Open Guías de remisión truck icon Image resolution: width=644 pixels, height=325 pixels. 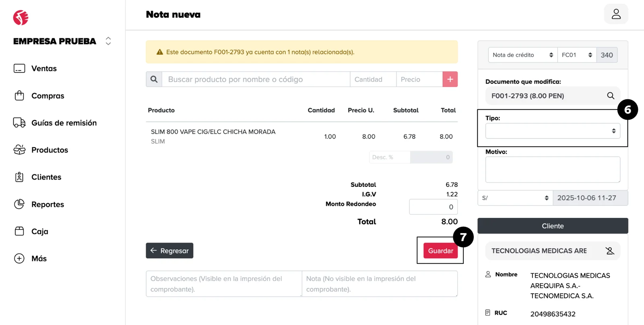(x=19, y=123)
